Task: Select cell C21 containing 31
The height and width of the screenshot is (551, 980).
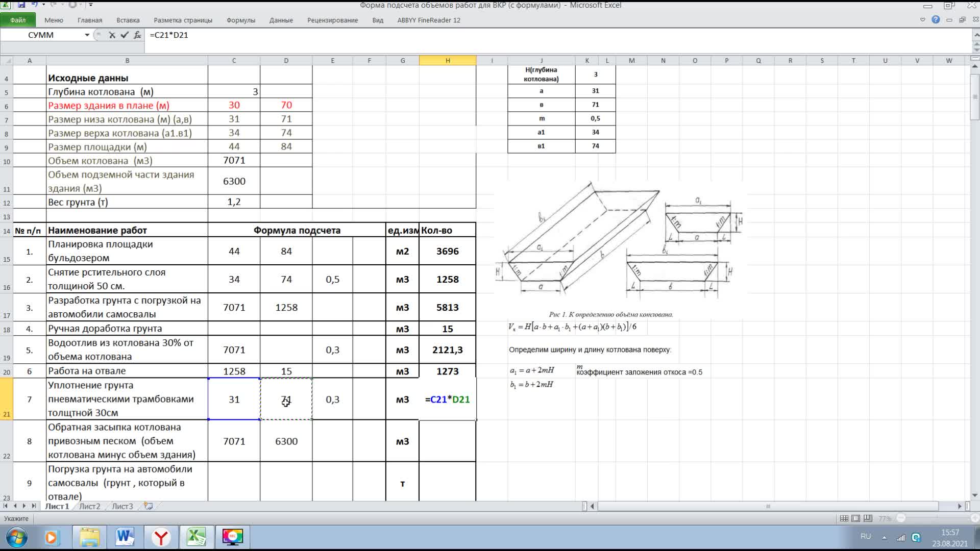Action: click(234, 399)
